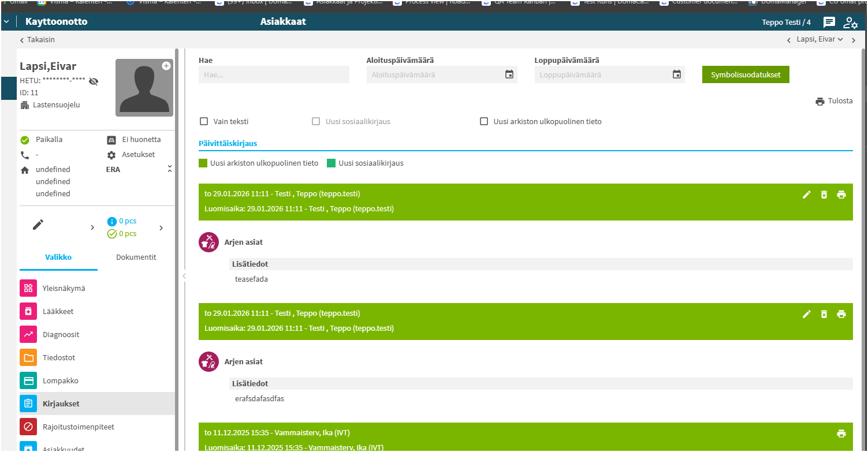Go to next client arrow
Screen dimensions: 868x452
coord(854,40)
